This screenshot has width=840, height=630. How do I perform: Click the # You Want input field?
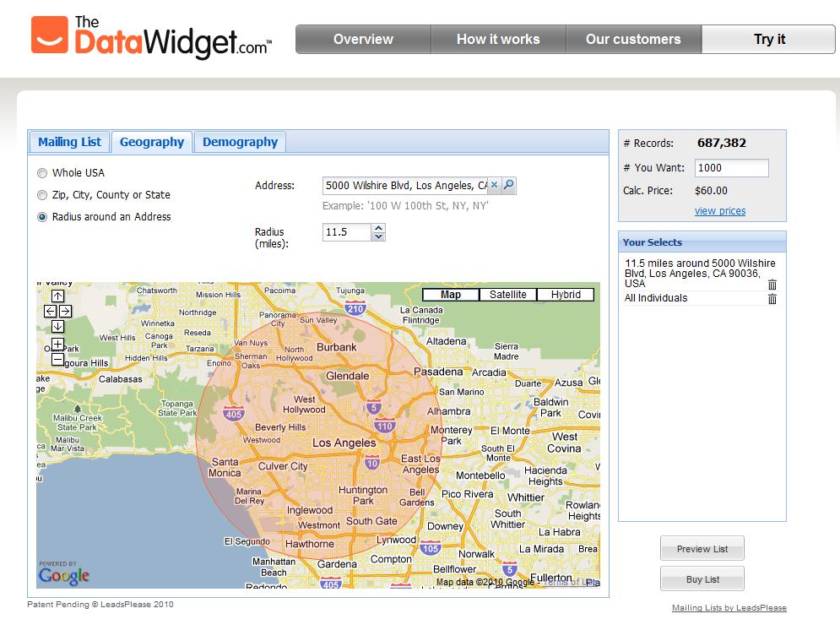(x=731, y=168)
